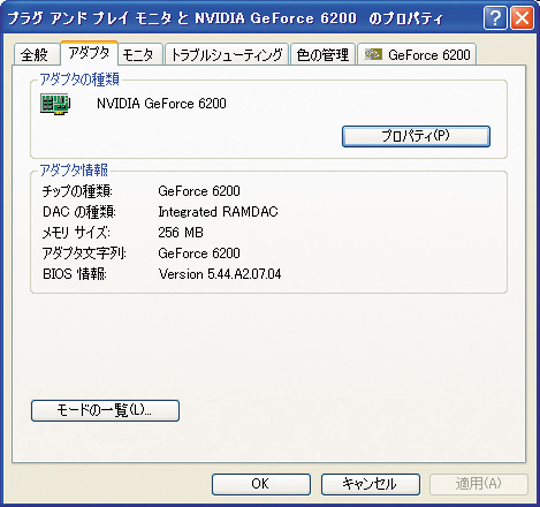Click the キャンセル button
The image size is (540, 507).
(x=370, y=484)
